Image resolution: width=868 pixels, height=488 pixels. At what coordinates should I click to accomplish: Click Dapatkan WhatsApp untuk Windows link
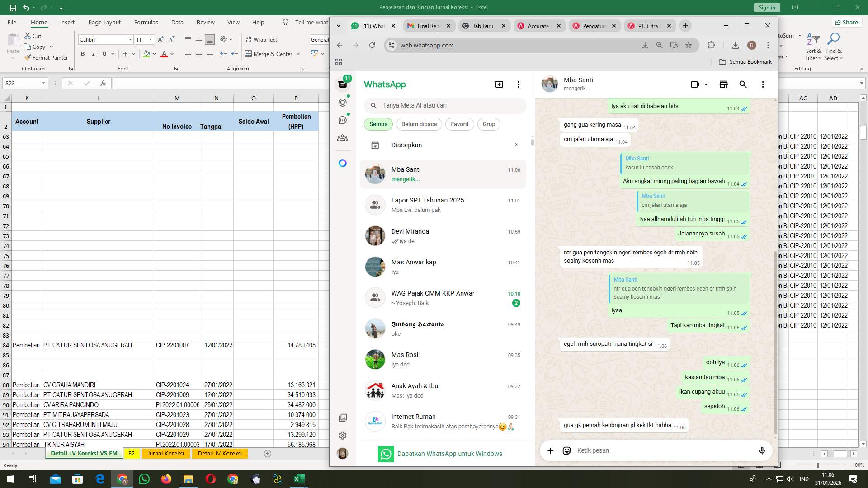click(449, 454)
